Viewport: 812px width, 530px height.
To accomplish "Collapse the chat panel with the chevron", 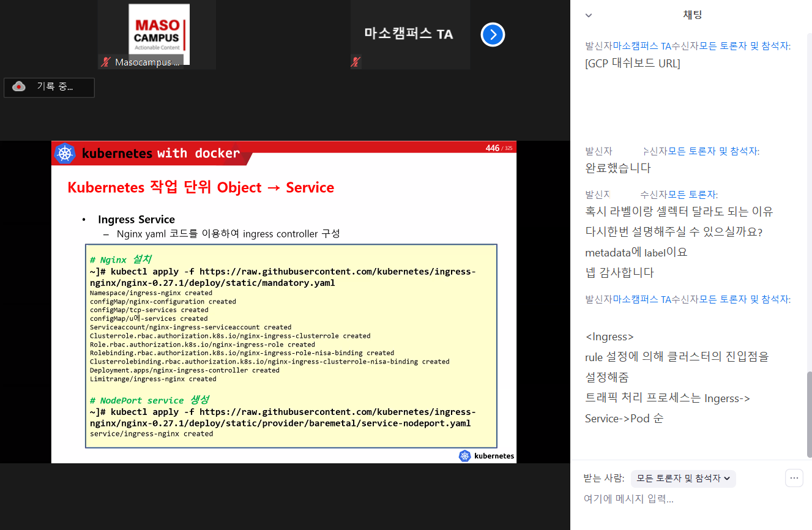I will click(589, 15).
